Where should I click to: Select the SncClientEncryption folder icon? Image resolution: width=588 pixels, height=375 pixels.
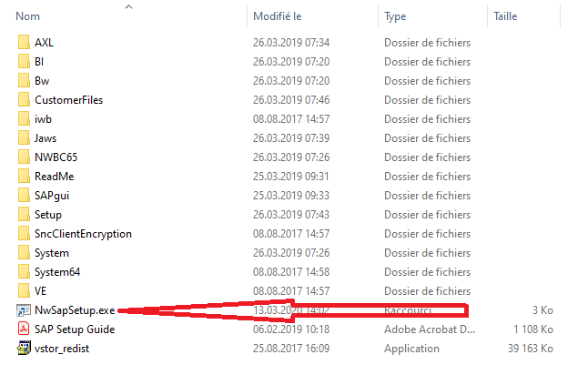pyautogui.click(x=24, y=233)
